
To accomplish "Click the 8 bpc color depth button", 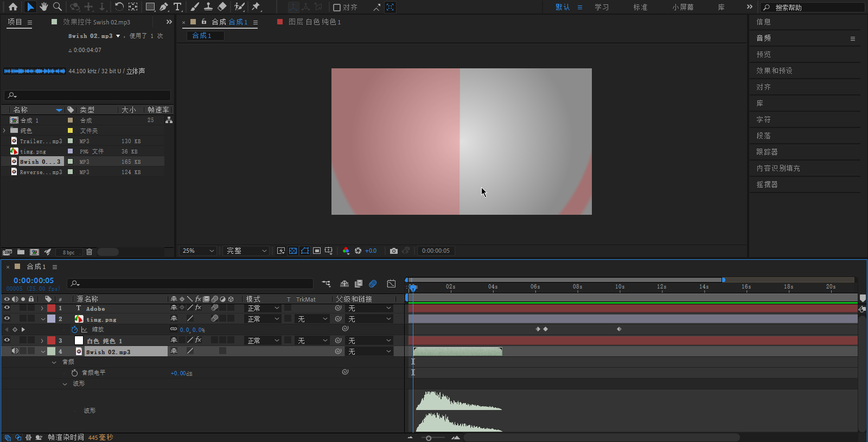I will 69,252.
